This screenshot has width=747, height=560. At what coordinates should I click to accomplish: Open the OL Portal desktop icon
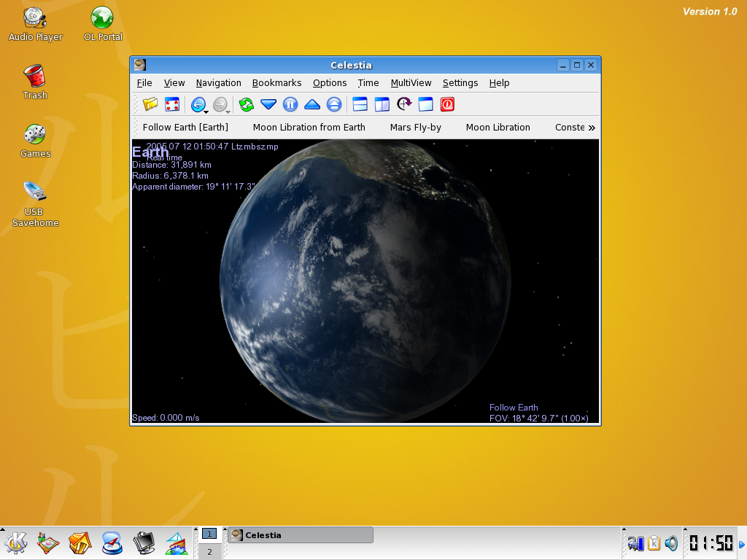click(102, 25)
